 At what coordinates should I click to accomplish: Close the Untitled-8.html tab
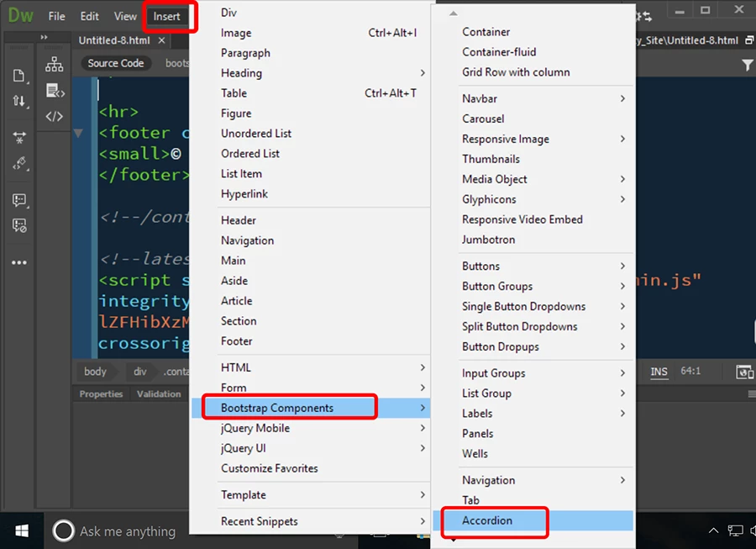tap(162, 40)
